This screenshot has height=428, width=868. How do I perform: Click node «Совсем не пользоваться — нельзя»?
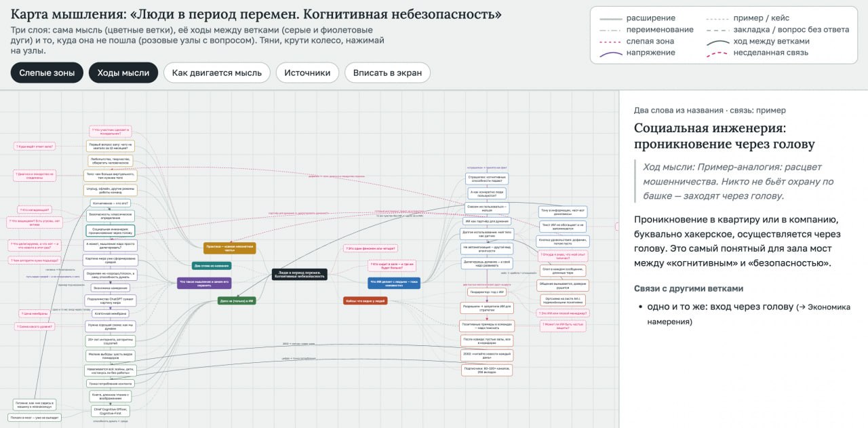pyautogui.click(x=487, y=208)
